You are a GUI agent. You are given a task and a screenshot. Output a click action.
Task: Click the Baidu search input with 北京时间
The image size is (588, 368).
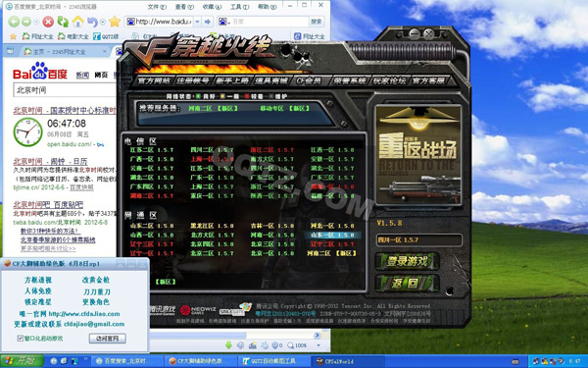tap(65, 90)
